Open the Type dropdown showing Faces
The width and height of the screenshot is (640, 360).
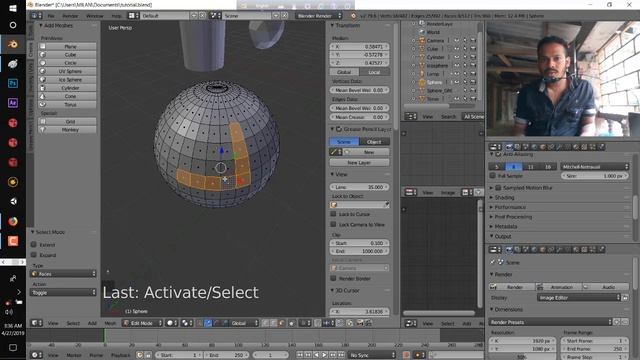click(x=63, y=273)
